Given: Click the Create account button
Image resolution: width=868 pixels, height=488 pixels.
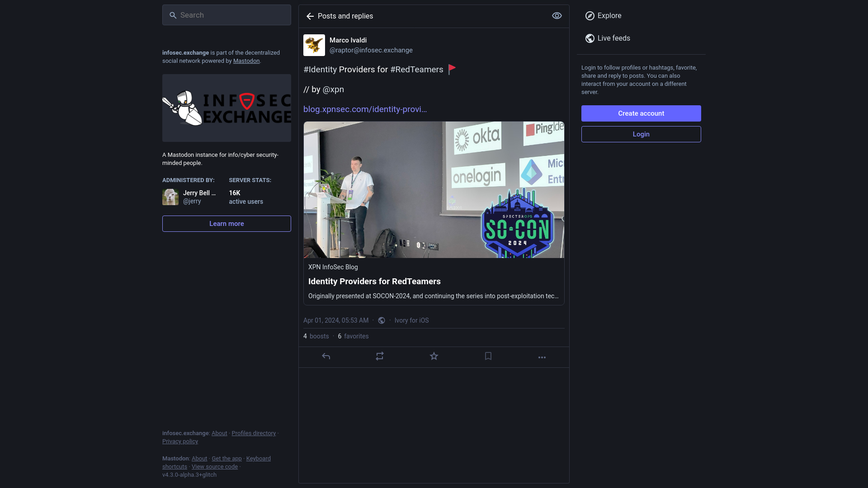Looking at the screenshot, I should point(641,113).
